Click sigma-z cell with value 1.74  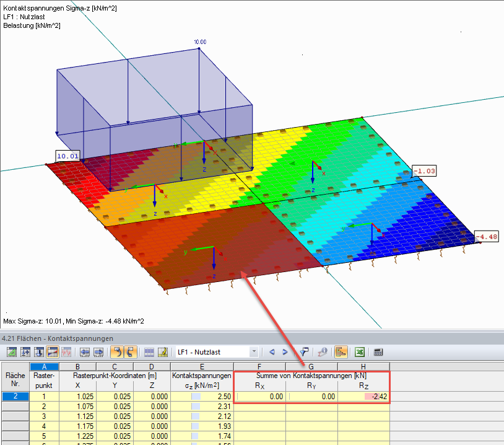202,436
